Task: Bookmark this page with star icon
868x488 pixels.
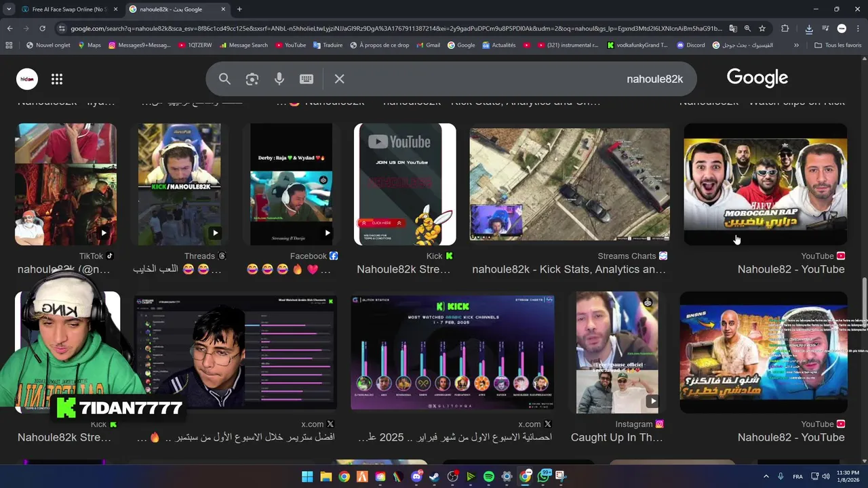Action: tap(762, 28)
